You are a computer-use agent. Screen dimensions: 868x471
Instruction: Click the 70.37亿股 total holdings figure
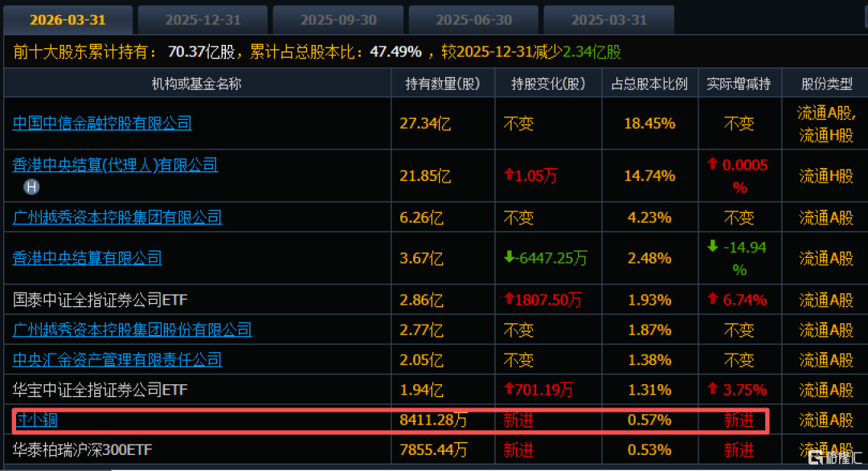[x=202, y=51]
